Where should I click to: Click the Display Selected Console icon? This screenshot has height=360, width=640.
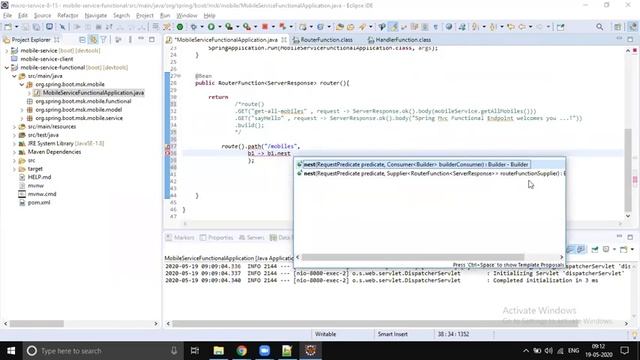coord(606,249)
